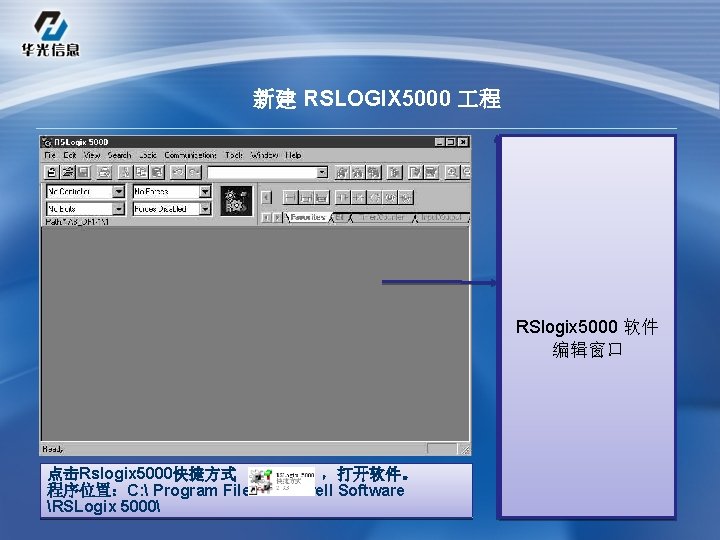Image resolution: width=720 pixels, height=540 pixels.
Task: Insert an Output Unlatch coil instruction
Action: 390,197
